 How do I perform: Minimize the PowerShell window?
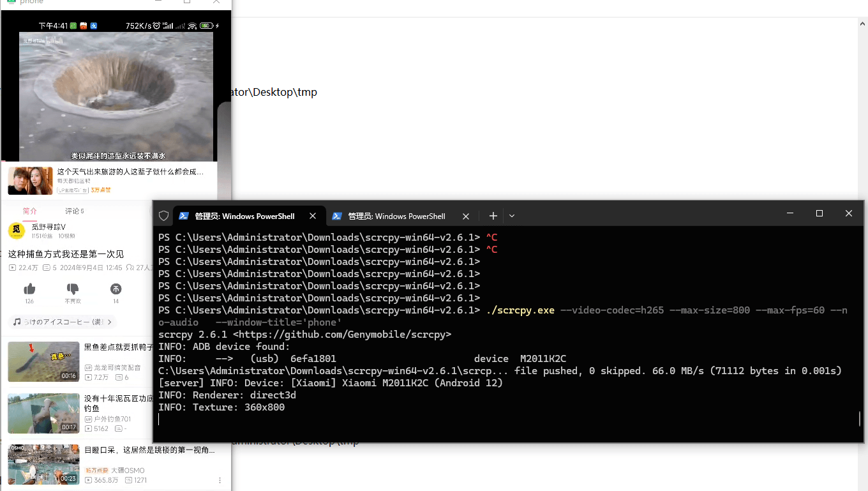[x=790, y=213]
